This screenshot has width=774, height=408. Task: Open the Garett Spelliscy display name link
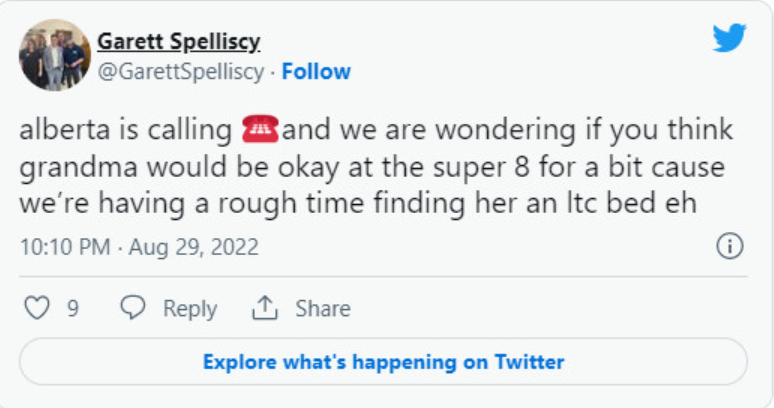pos(178,42)
